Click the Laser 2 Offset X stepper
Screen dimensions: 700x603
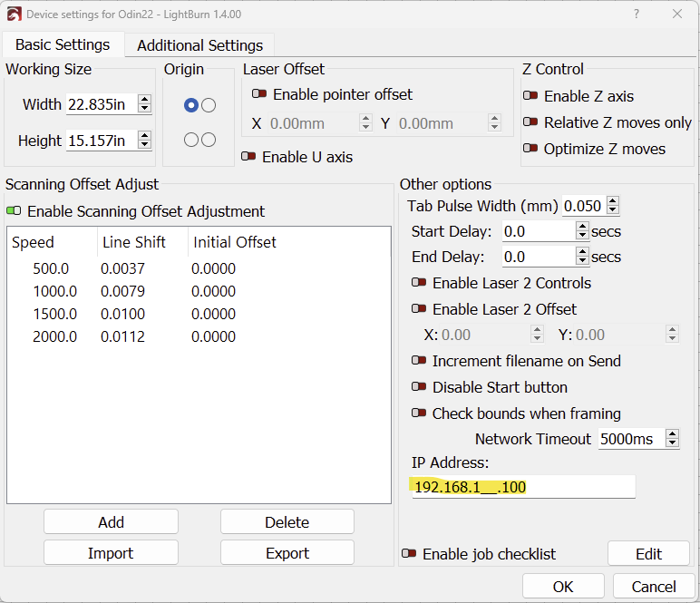[537, 334]
